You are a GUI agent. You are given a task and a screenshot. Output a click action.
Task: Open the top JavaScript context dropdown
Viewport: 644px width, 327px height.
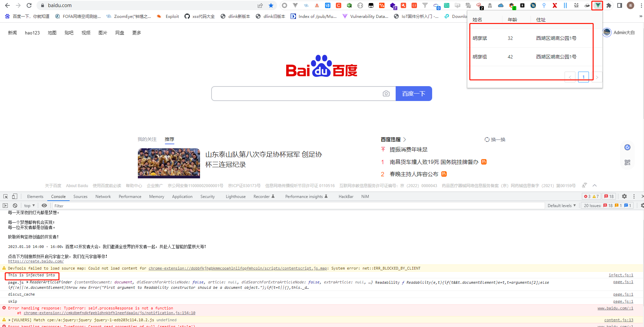[29, 205]
